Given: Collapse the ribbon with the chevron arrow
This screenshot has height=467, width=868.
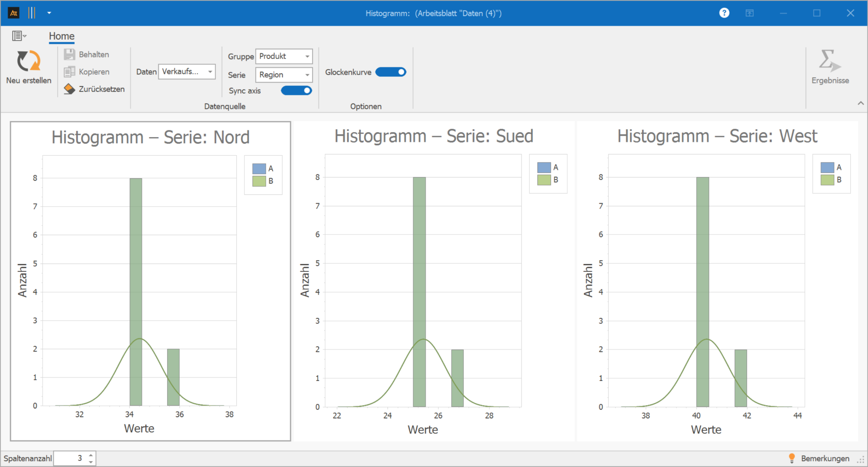Looking at the screenshot, I should click(861, 103).
